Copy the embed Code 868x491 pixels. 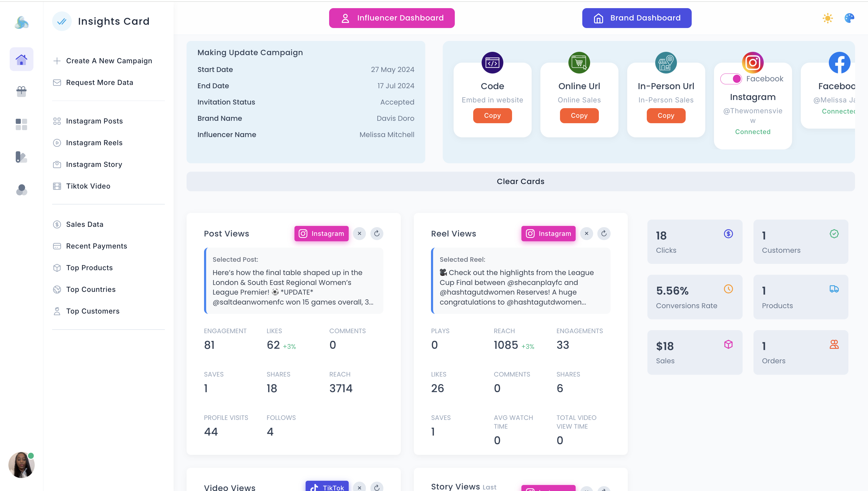492,116
